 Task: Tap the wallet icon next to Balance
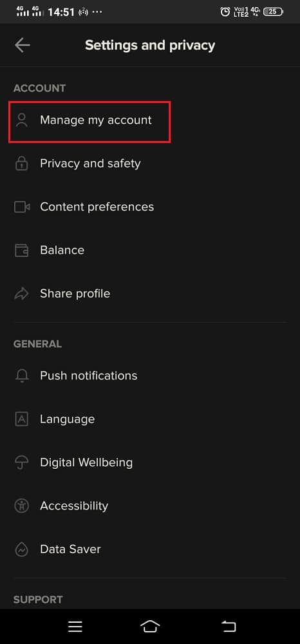tap(21, 250)
